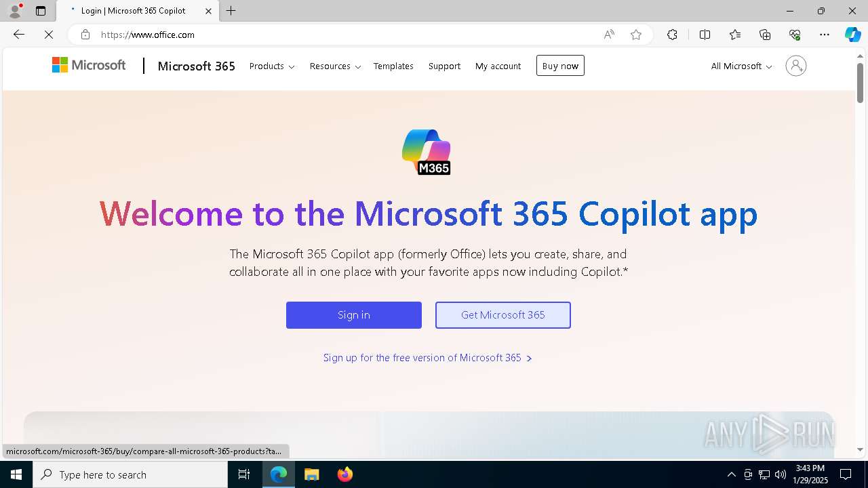Click the taskbar clock and date
Image resolution: width=868 pixels, height=488 pixels.
(810, 474)
